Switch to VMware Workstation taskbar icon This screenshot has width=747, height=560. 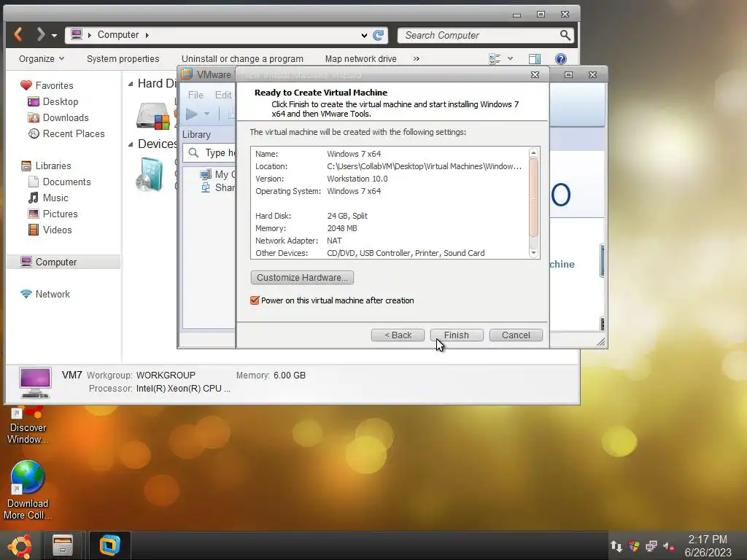point(109,545)
